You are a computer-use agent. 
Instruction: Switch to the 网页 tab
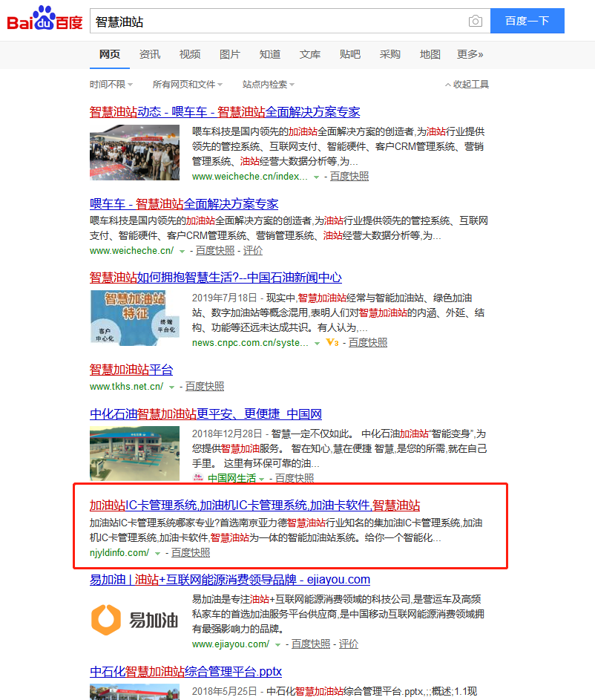(x=110, y=54)
